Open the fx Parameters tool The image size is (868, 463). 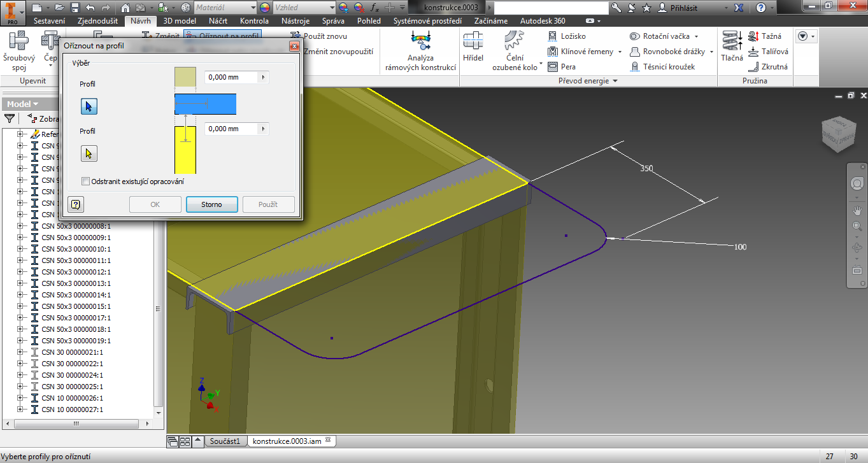(375, 8)
